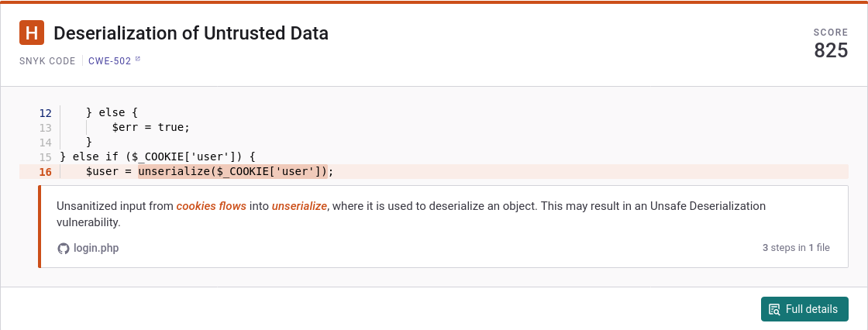Select the highlighted 'cookies flows' text
The image size is (868, 330).
coord(212,206)
